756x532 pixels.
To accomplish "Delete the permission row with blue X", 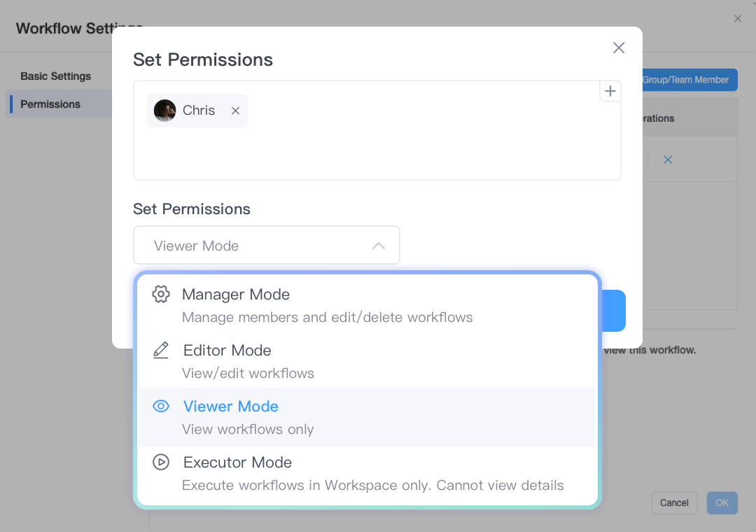I will pyautogui.click(x=668, y=160).
